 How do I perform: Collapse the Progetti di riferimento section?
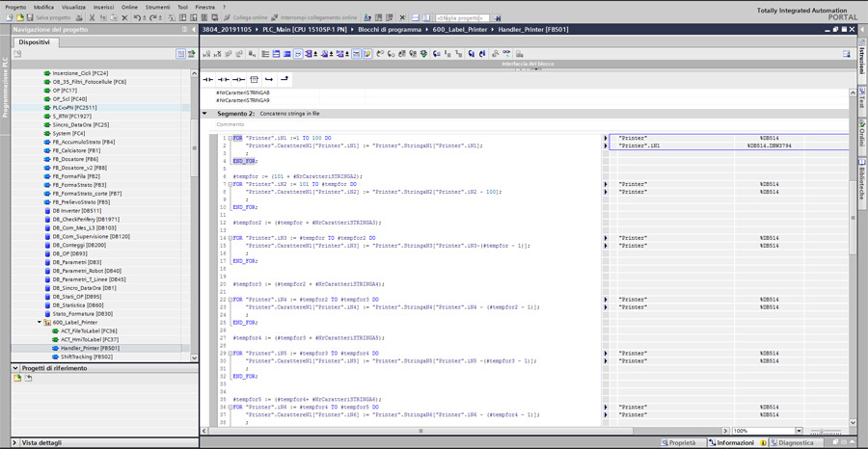pyautogui.click(x=15, y=368)
